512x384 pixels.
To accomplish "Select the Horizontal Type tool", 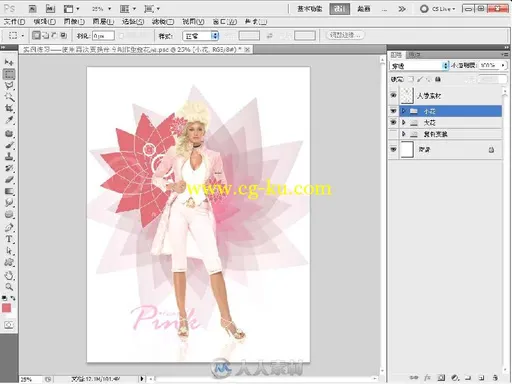I will pos(9,239).
